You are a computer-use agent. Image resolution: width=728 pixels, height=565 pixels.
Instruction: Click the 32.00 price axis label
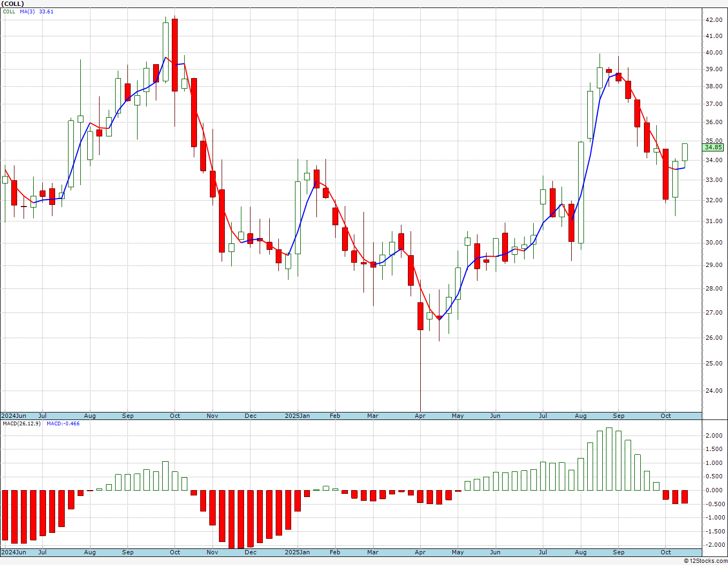(714, 200)
